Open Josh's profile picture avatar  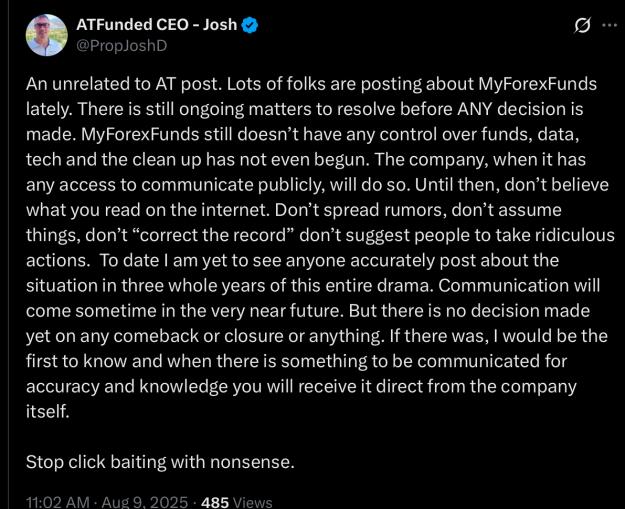pos(46,35)
